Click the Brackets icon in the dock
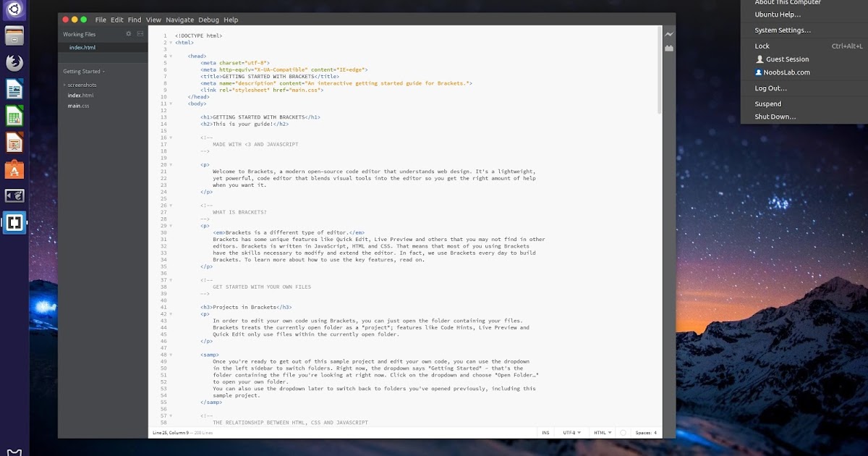This screenshot has height=456, width=868. tap(14, 223)
